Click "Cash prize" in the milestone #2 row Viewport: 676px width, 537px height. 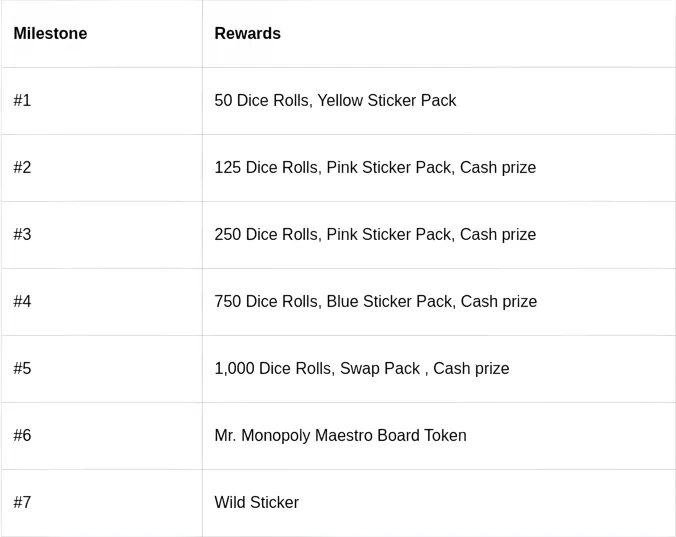coord(498,168)
